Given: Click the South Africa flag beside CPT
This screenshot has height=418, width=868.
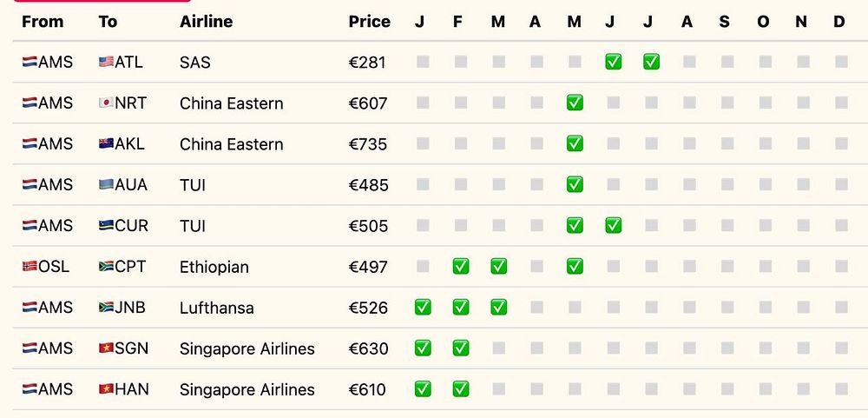Looking at the screenshot, I should click(106, 267).
